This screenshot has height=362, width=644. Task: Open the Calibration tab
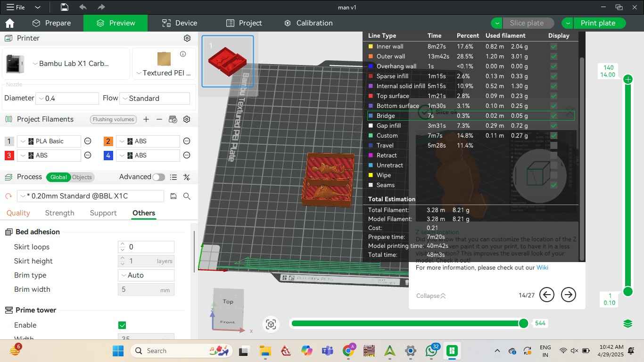pyautogui.click(x=308, y=23)
